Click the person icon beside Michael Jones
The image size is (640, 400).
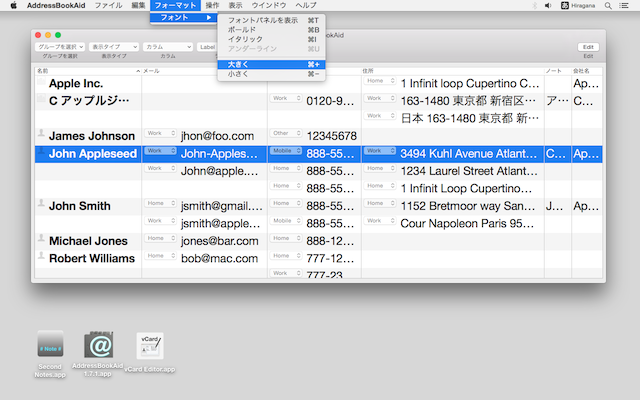click(41, 238)
